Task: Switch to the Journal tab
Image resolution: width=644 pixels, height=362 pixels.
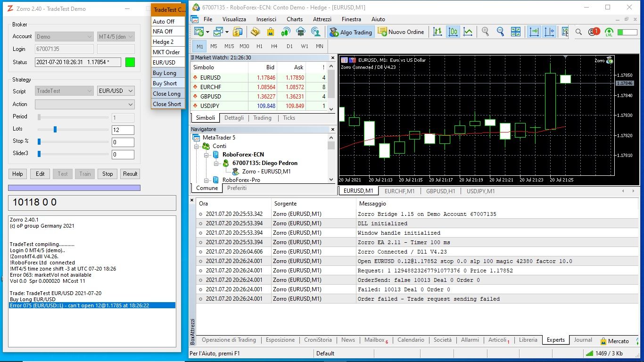Action: pyautogui.click(x=583, y=340)
